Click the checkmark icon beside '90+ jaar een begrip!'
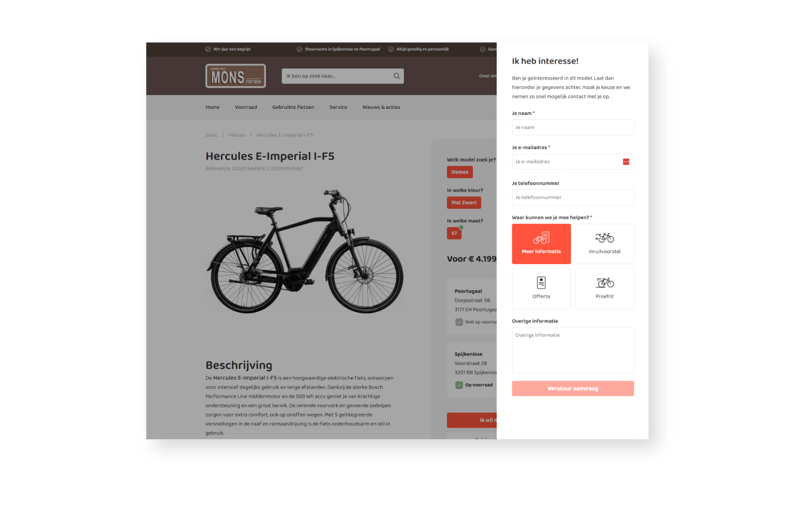This screenshot has height=508, width=812. click(208, 49)
